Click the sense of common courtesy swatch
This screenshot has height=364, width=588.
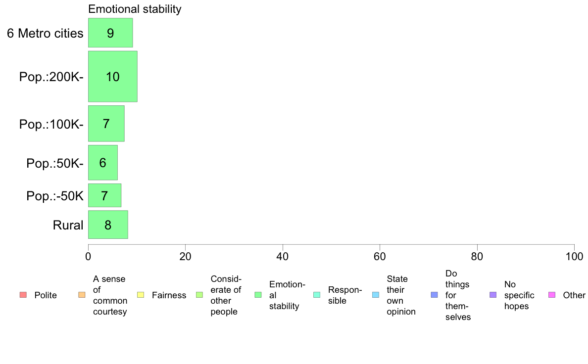point(82,295)
